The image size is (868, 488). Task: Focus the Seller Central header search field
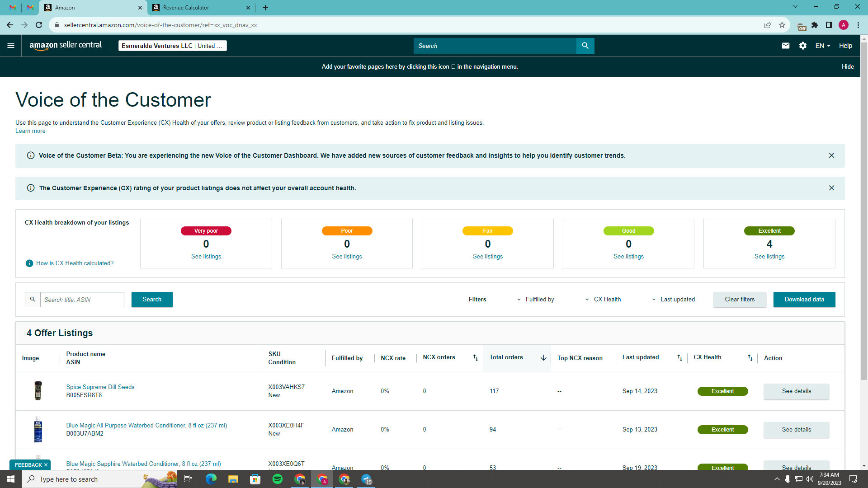[495, 46]
